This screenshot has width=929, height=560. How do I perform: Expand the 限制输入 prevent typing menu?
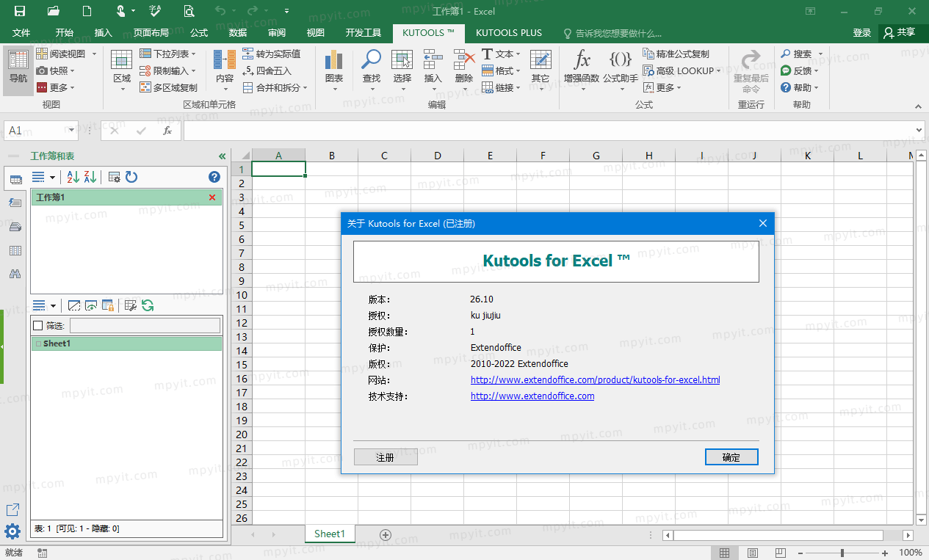click(193, 70)
